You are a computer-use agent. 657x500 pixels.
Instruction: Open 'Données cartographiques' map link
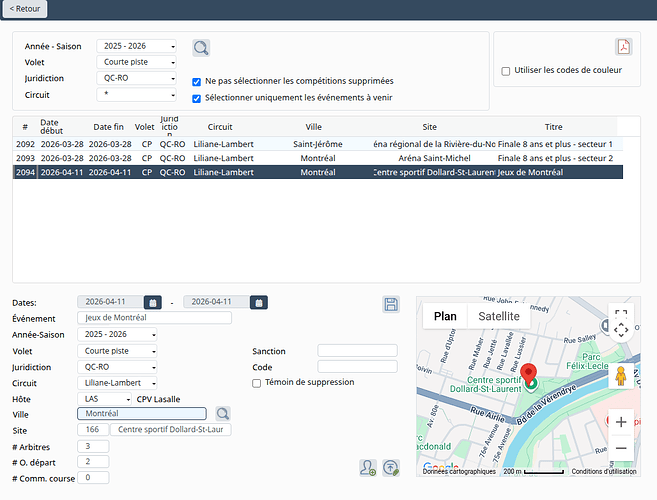coord(459,472)
